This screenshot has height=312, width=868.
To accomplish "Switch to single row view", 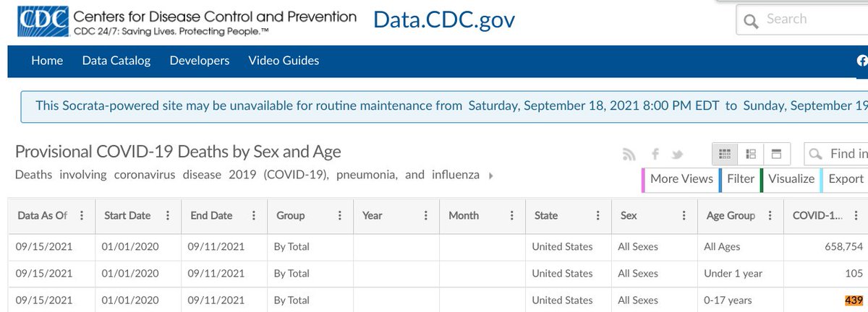I will 777,154.
